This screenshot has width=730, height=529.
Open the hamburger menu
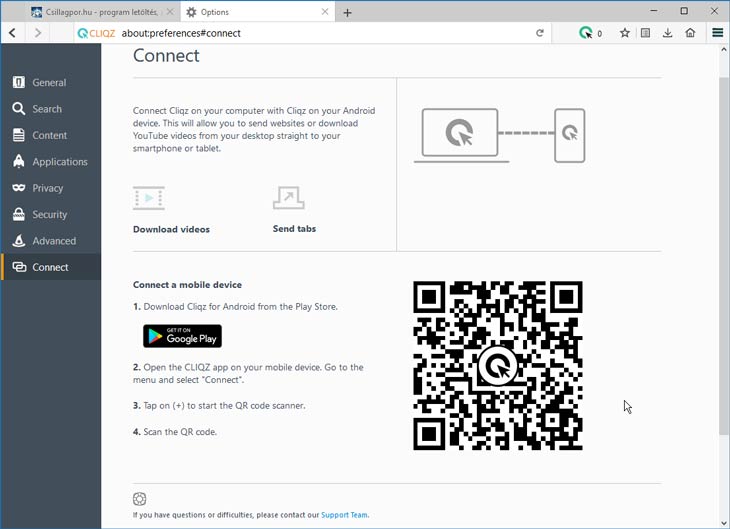[x=717, y=33]
